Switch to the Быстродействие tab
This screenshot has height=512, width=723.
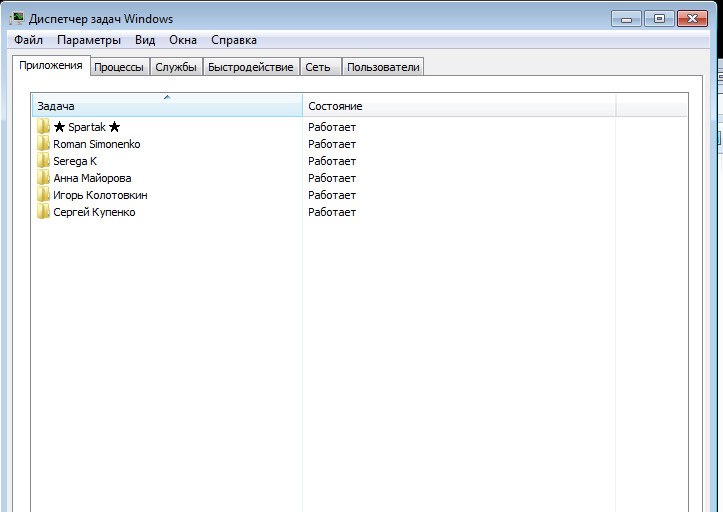[250, 67]
